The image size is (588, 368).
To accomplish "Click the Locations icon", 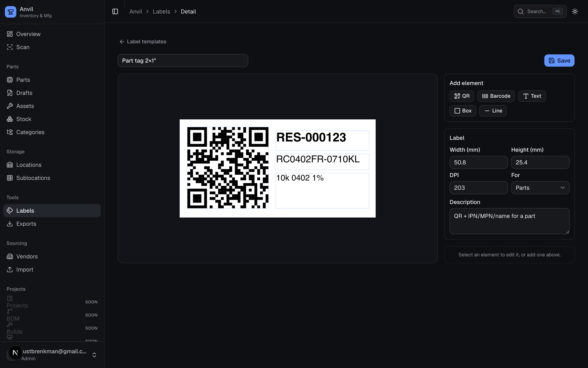I will click(x=10, y=165).
